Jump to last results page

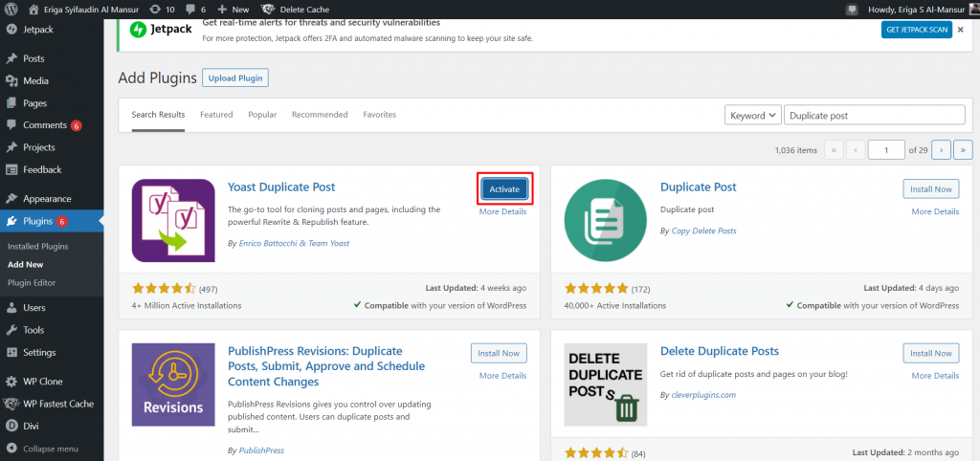[963, 150]
